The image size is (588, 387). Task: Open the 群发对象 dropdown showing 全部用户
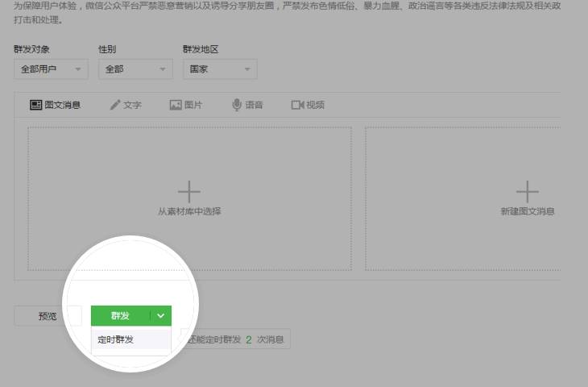tap(51, 69)
